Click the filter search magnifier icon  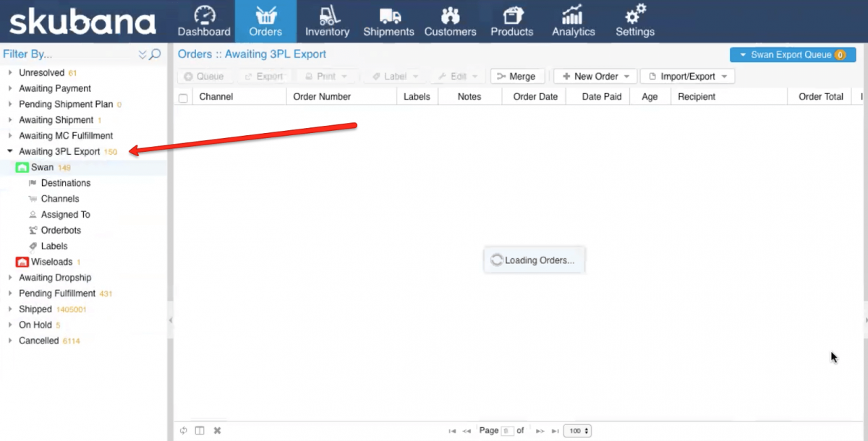pyautogui.click(x=155, y=54)
